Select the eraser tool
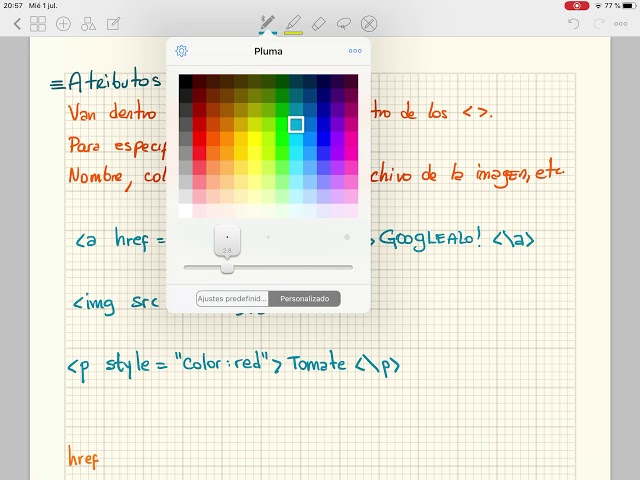640x480 pixels. pos(319,24)
